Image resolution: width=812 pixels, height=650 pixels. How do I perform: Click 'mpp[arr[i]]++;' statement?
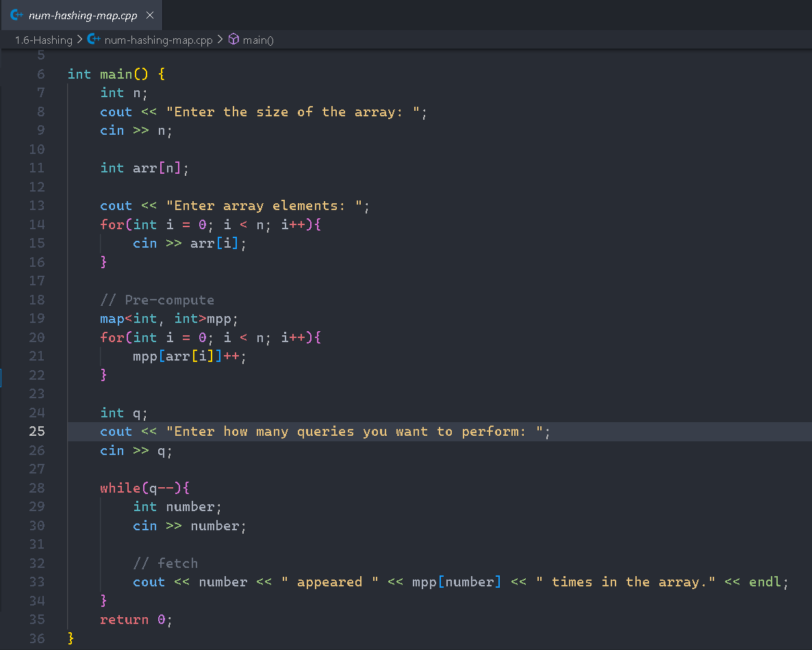tap(190, 356)
